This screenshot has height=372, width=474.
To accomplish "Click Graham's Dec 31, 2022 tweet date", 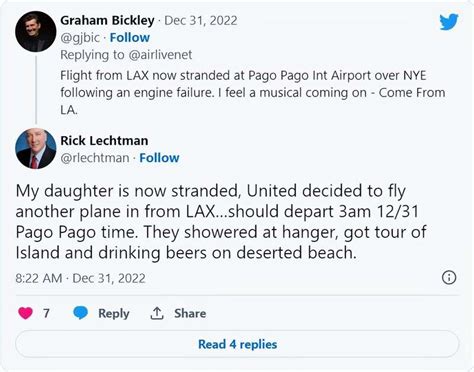I will [x=201, y=21].
